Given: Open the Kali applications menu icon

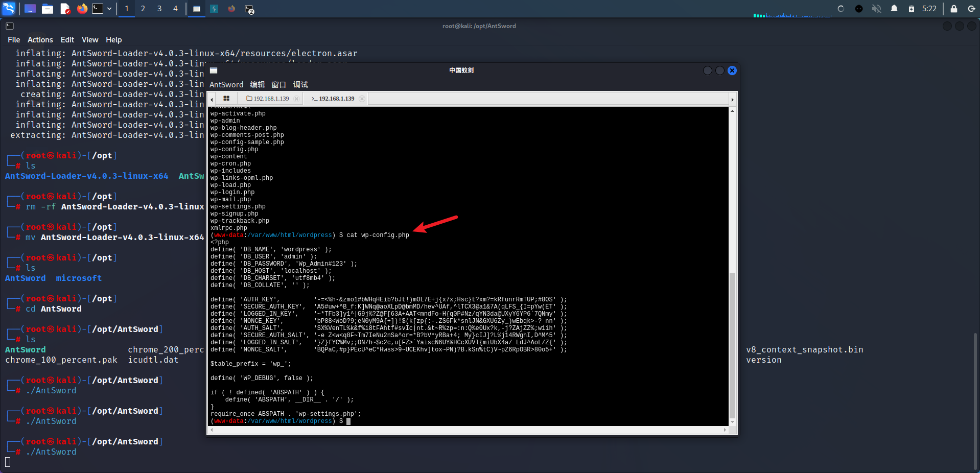Looking at the screenshot, I should coord(9,9).
